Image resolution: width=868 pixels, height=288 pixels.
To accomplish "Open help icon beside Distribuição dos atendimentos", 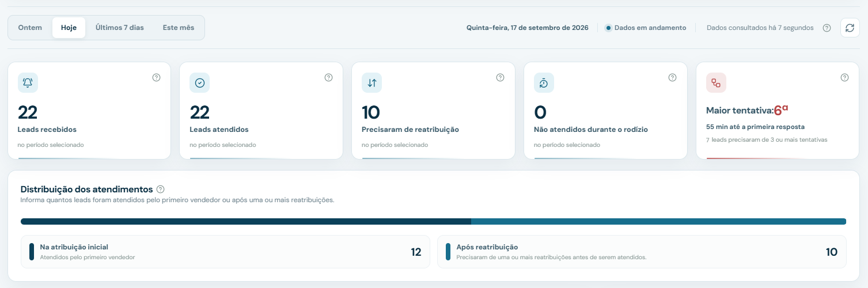I will tap(161, 189).
